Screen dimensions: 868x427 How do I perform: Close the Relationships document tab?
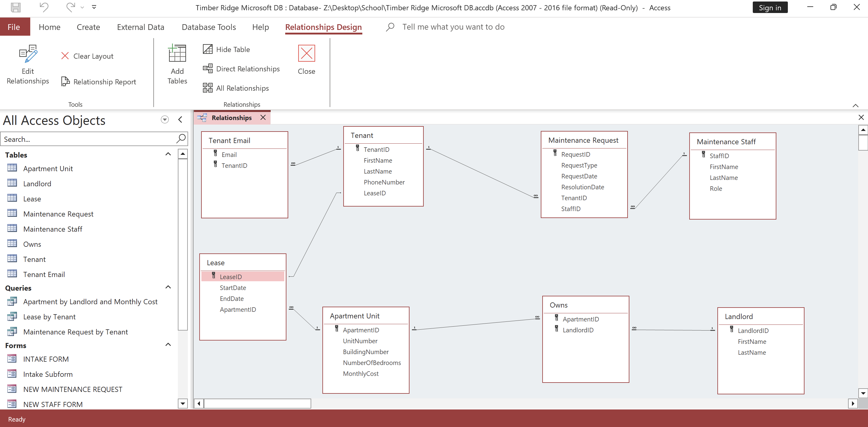point(263,118)
